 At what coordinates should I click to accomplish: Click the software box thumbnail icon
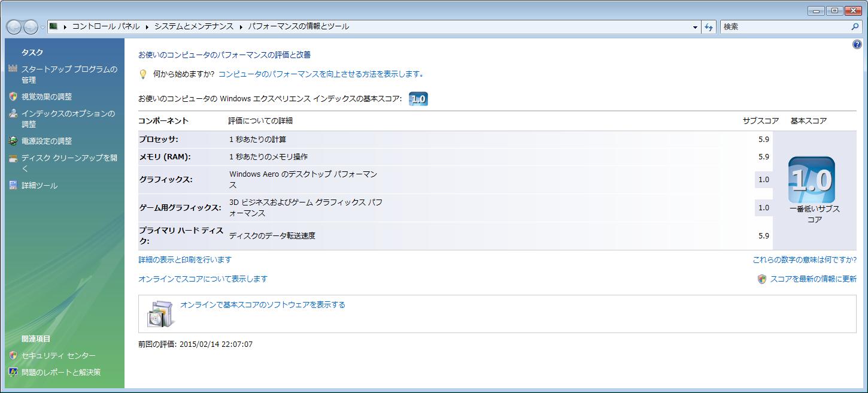[162, 313]
